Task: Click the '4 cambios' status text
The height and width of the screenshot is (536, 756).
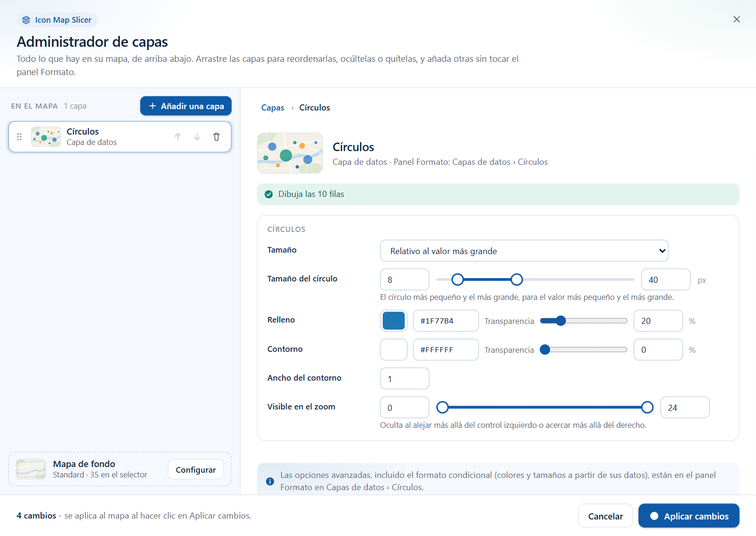Action: (x=36, y=516)
